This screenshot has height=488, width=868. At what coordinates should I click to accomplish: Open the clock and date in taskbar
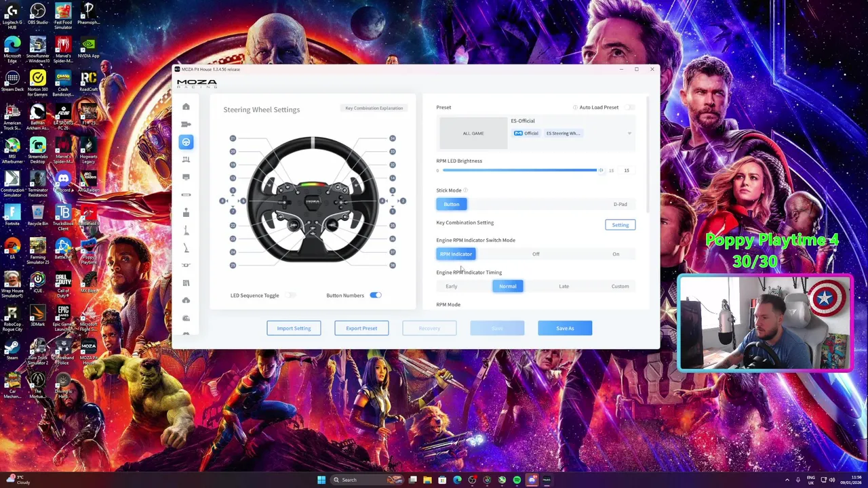point(851,480)
